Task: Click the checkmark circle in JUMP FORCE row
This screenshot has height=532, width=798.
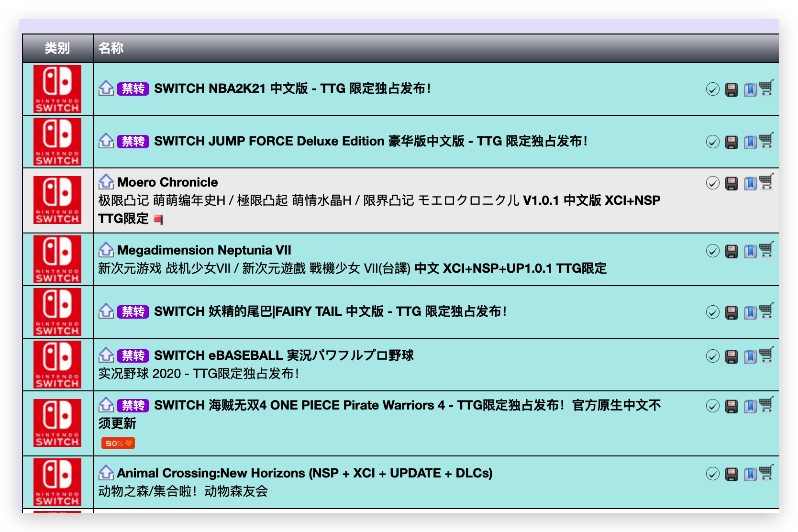Action: coord(712,142)
